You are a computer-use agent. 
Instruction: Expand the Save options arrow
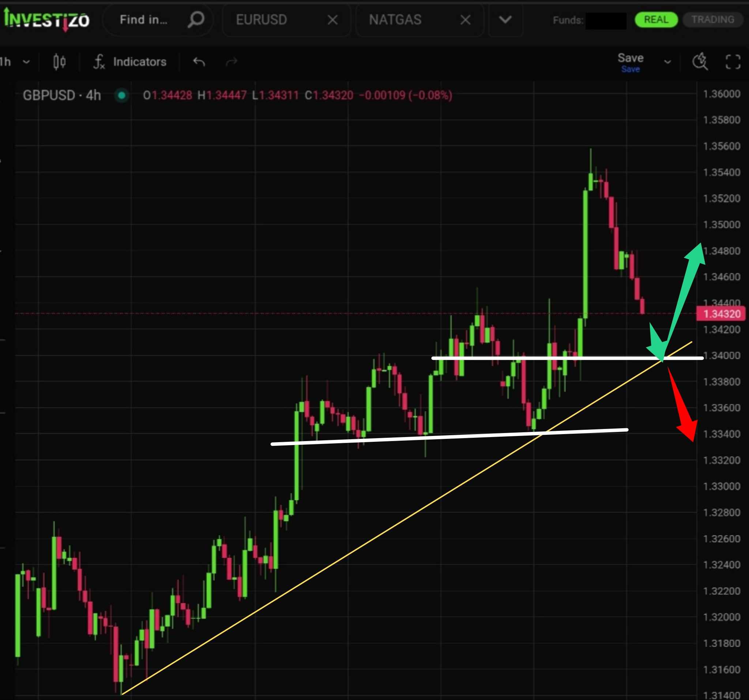point(667,62)
